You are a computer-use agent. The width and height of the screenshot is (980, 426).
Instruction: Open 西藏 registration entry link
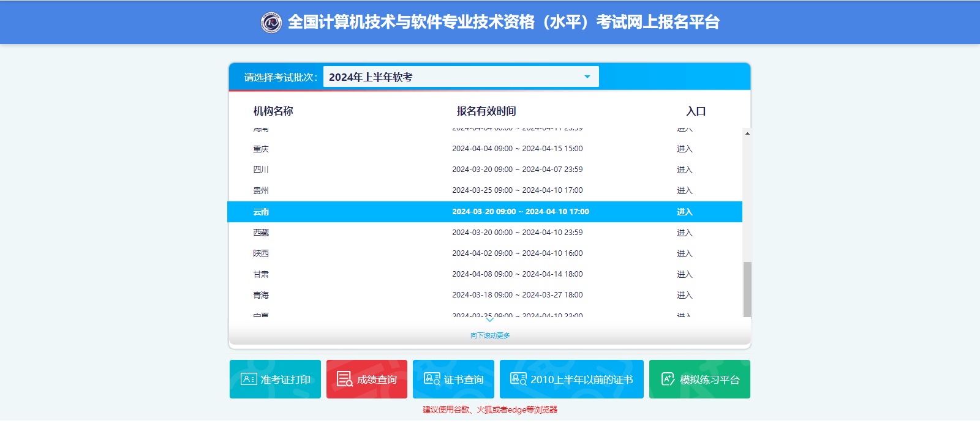tap(684, 233)
